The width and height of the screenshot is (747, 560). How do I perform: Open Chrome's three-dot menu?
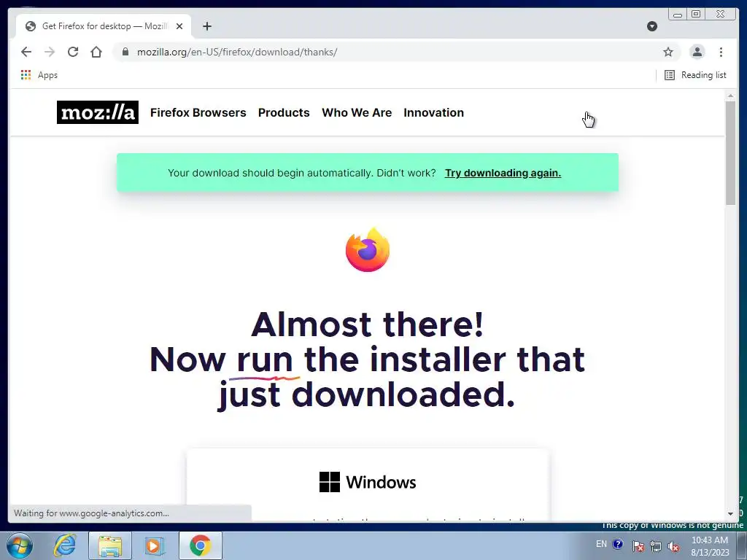[721, 52]
